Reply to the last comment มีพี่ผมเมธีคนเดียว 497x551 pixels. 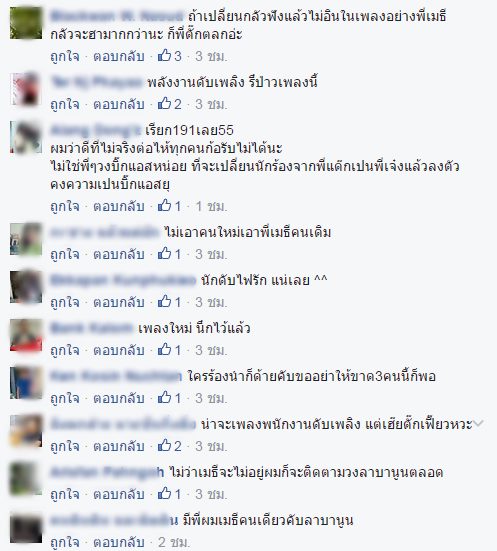pos(119,542)
